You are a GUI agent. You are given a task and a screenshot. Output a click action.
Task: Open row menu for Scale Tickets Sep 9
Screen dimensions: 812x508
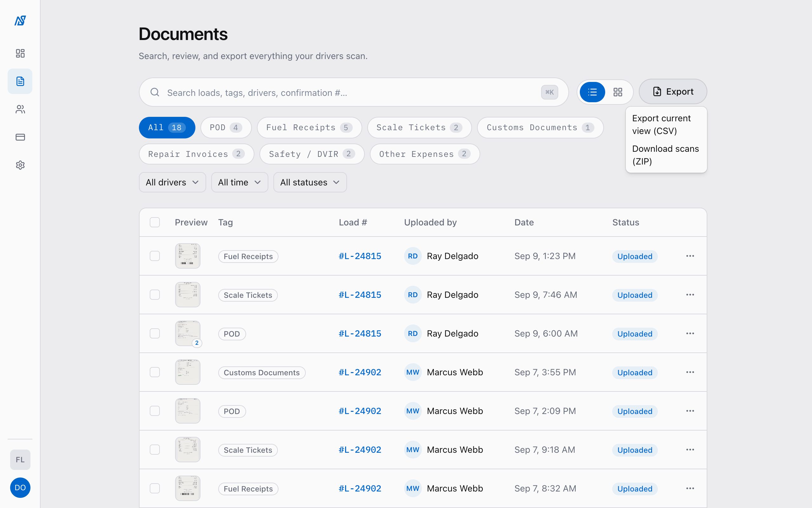pyautogui.click(x=690, y=295)
